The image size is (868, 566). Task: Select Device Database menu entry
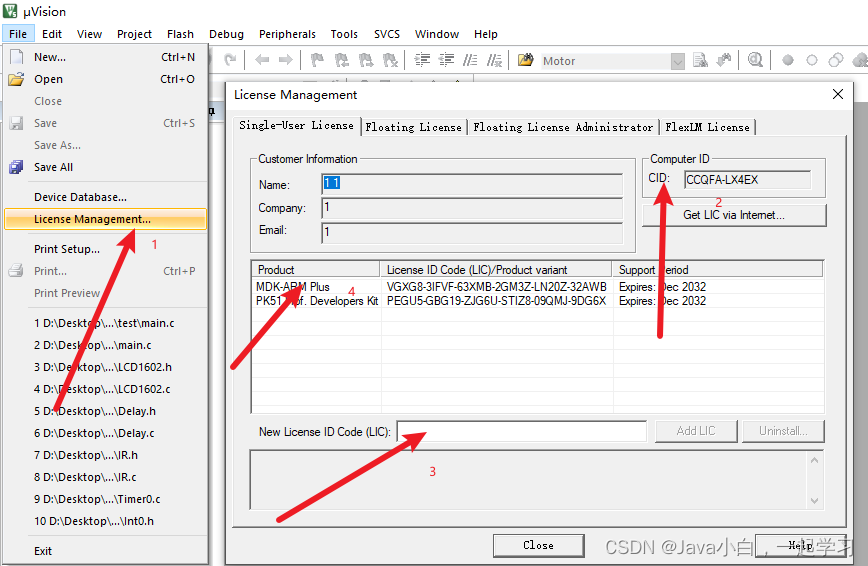[x=105, y=197]
